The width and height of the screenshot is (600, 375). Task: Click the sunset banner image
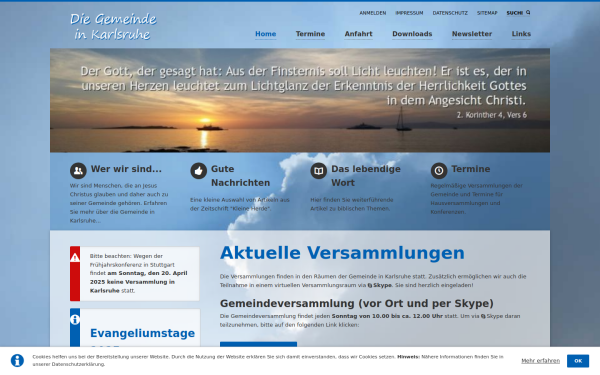(x=300, y=100)
